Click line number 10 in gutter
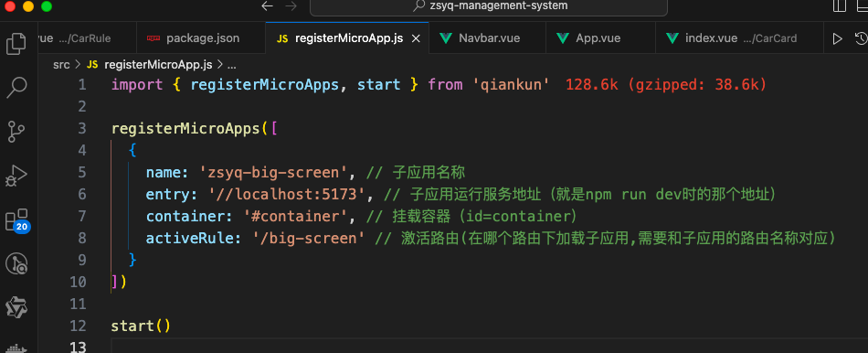868x353 pixels. [x=78, y=282]
